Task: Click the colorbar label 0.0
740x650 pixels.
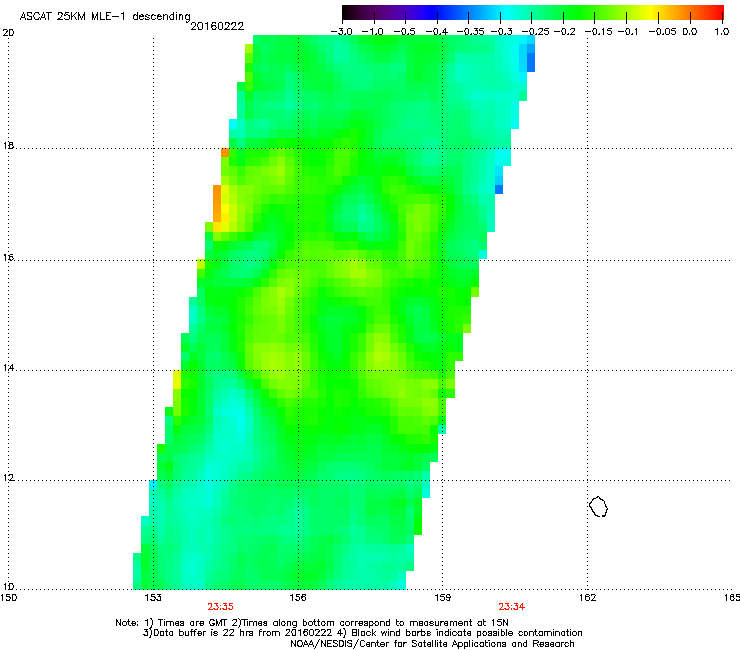Action: [690, 32]
